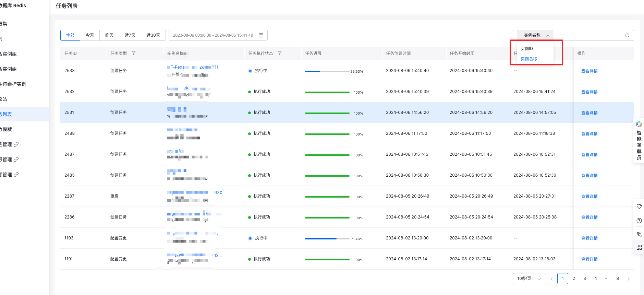
Task: Click the 任务开始时间 column header
Action: 462,54
